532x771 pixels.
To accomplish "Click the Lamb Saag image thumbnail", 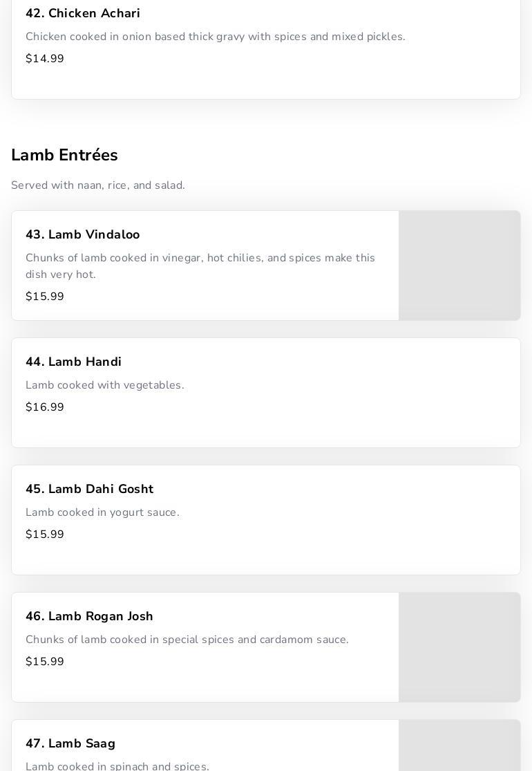I will click(459, 747).
